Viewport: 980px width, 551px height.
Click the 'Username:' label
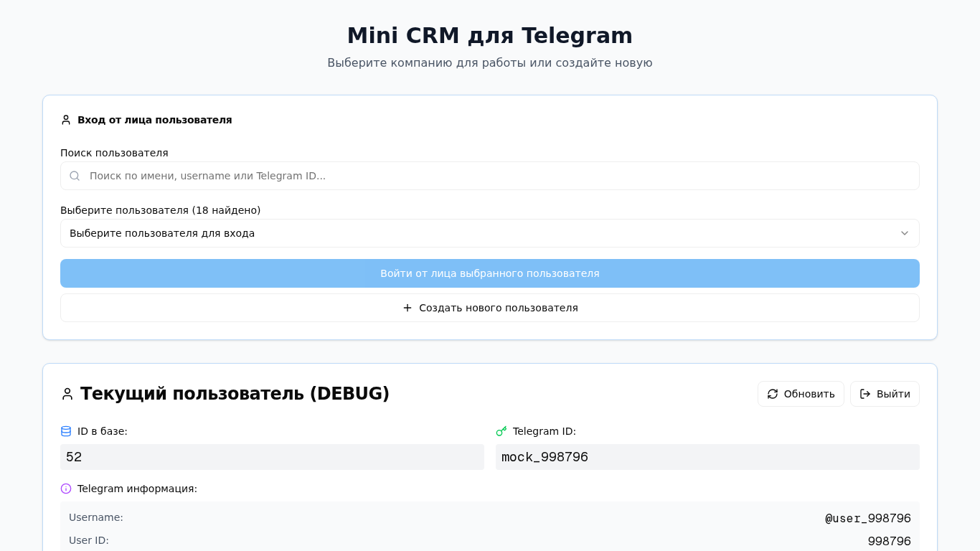(x=96, y=517)
